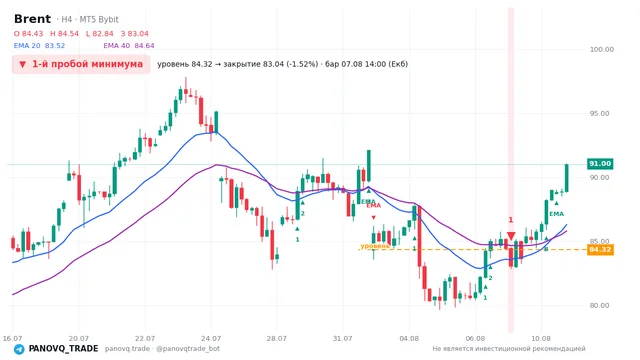Viewport: 640px width, 360px height.
Task: Click the 80.00 price axis label
Action: (x=599, y=305)
